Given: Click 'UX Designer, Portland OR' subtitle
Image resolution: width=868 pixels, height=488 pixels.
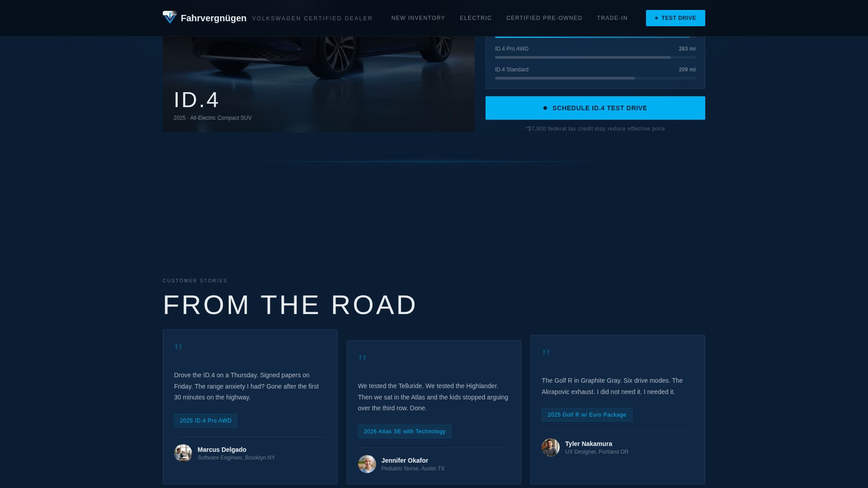Looking at the screenshot, I should pyautogui.click(x=597, y=452).
